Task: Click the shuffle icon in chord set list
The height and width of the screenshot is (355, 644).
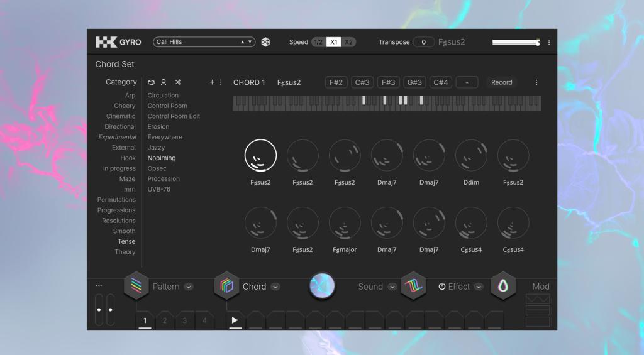Action: tap(178, 82)
